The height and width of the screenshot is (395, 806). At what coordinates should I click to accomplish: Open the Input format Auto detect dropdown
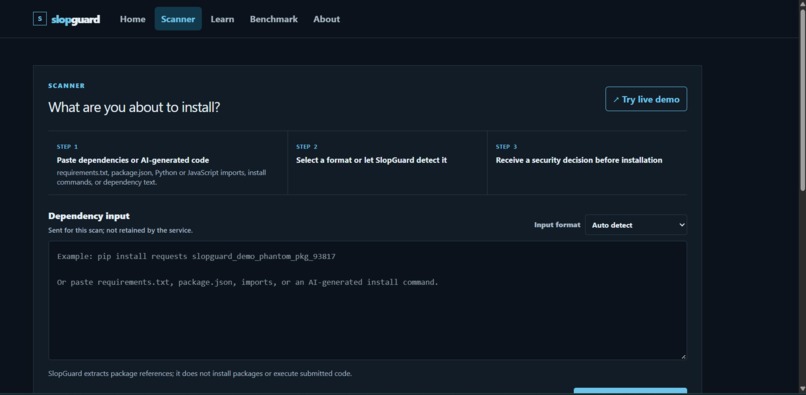636,225
